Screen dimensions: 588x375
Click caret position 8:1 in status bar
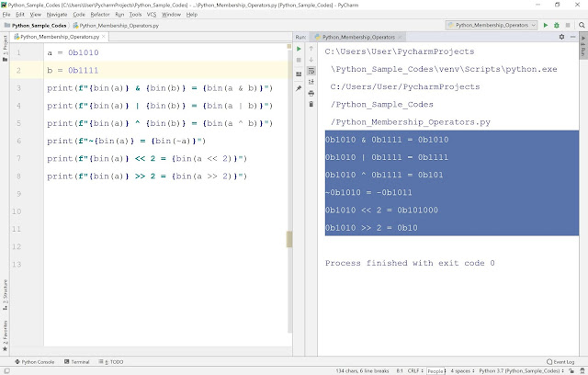(400, 371)
